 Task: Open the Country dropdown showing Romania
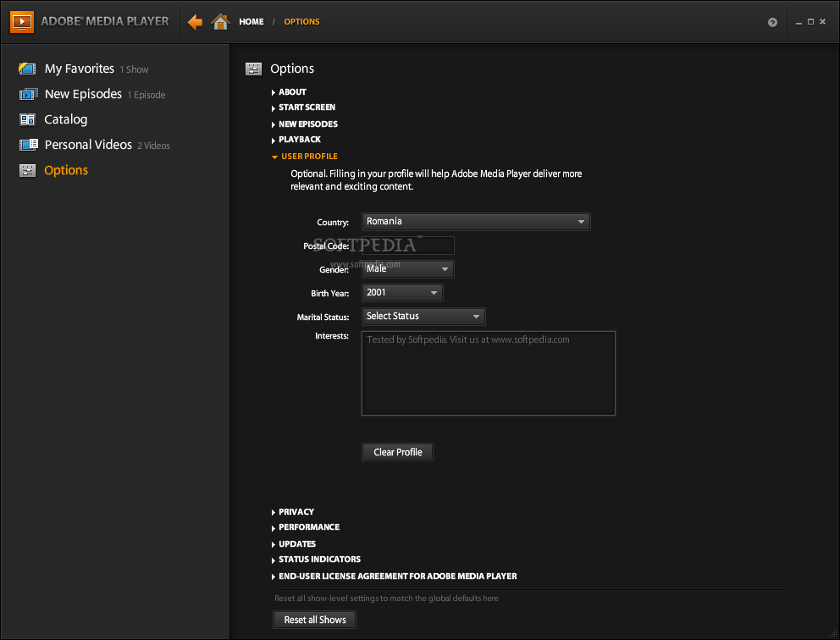pos(476,222)
